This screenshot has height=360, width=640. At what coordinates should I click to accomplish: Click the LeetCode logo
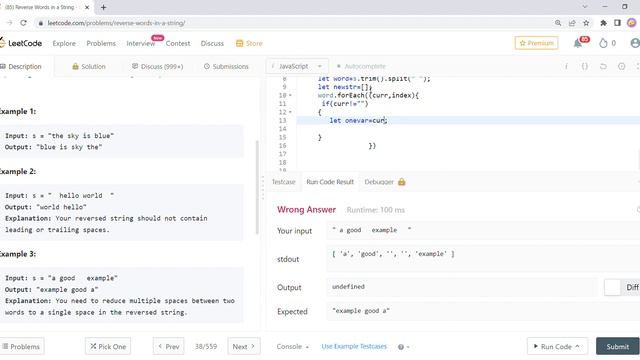[21, 43]
